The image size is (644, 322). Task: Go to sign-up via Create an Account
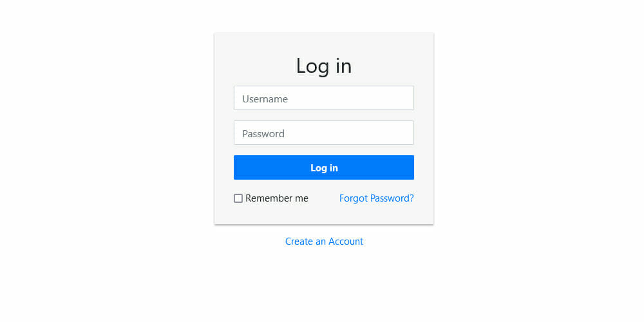tap(324, 241)
